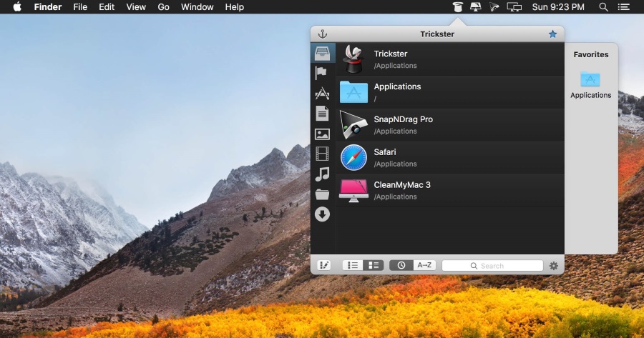Select the Applications filter in sidebar
644x338 pixels.
click(322, 93)
